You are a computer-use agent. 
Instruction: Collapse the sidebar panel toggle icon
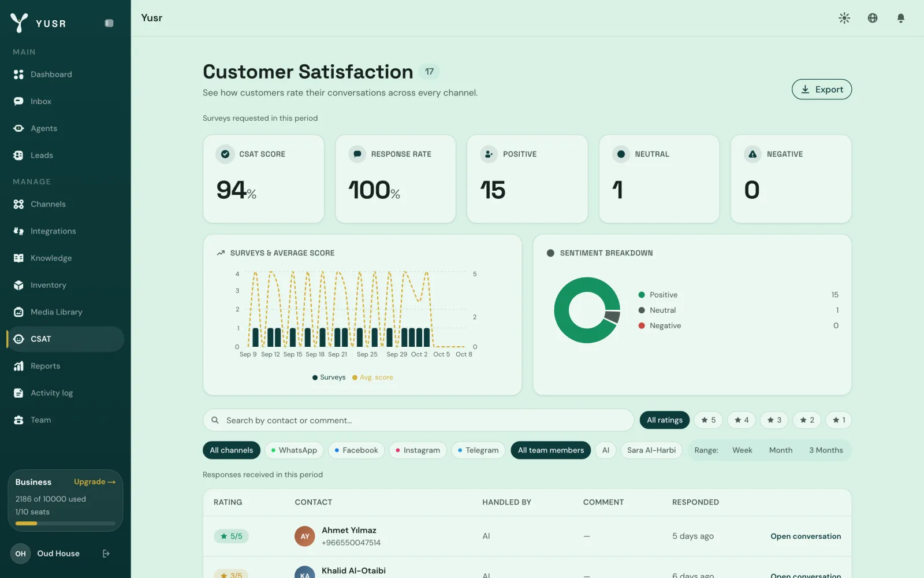tap(109, 23)
